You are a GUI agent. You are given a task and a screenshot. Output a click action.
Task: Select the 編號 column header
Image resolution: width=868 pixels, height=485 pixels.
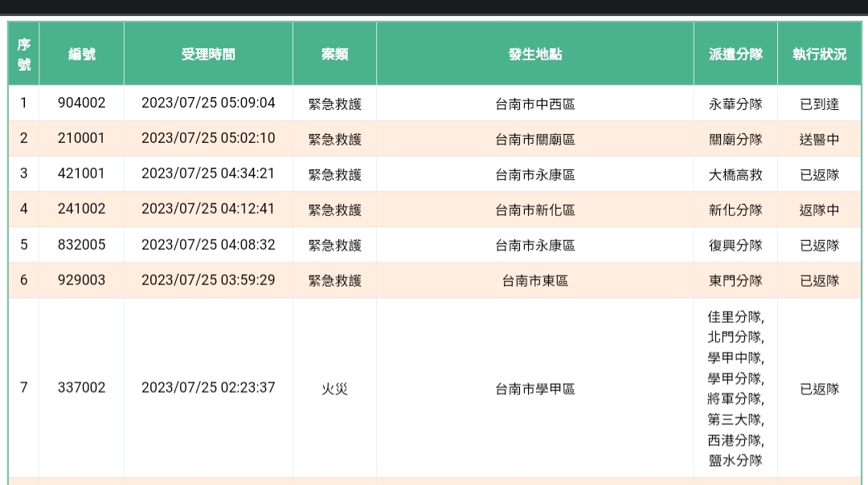click(x=81, y=55)
